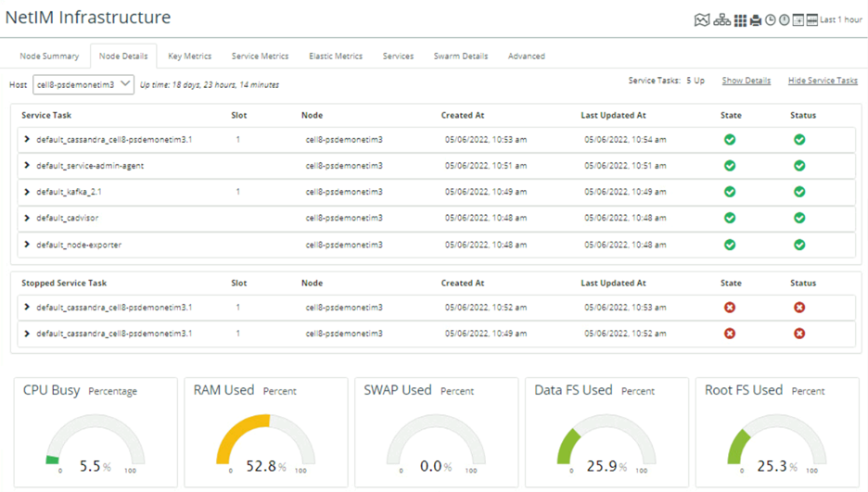Click the Node cell in default_cadvisor row

[344, 218]
